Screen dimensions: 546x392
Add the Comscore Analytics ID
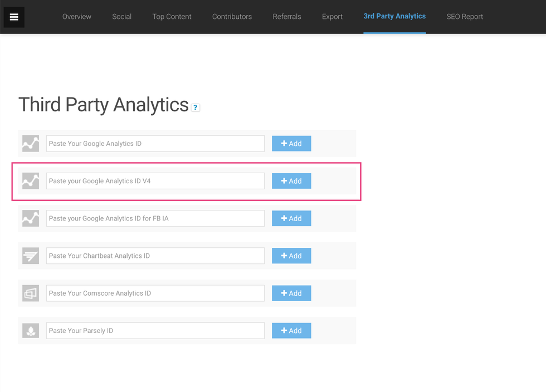291,293
